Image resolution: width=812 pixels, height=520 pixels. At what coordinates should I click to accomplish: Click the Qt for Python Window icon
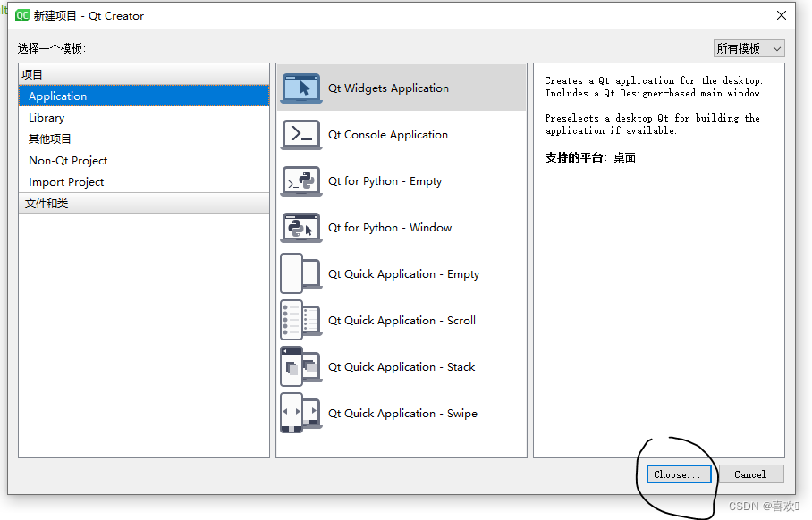coord(301,228)
